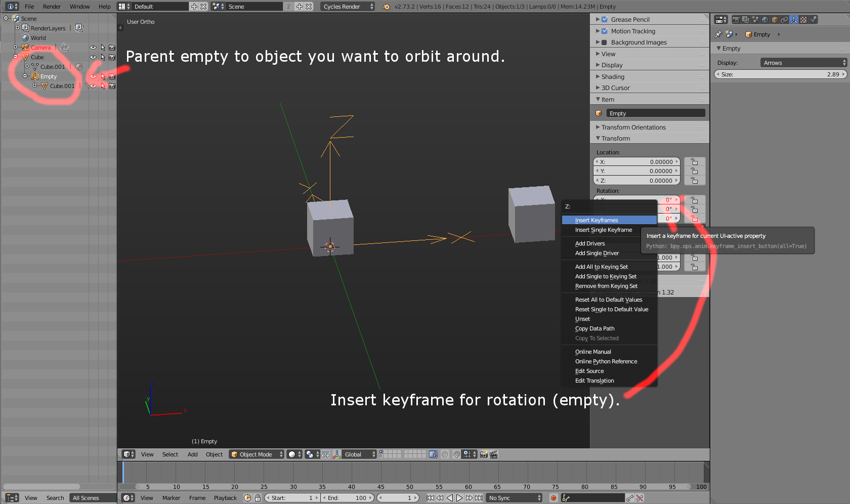850x504 pixels.
Task: Click the 3D manipulator axis icon
Action: [337, 454]
